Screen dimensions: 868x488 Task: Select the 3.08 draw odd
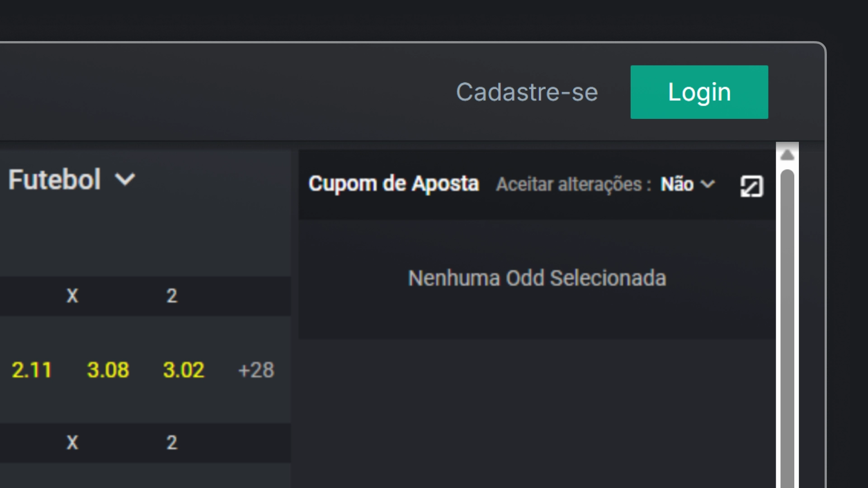[x=108, y=370]
